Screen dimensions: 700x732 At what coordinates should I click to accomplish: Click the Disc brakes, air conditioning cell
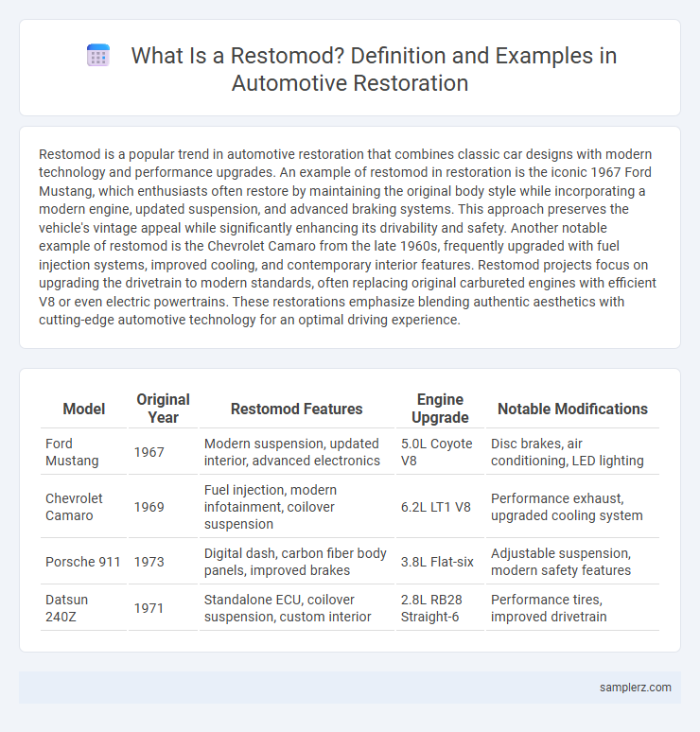pos(572,452)
